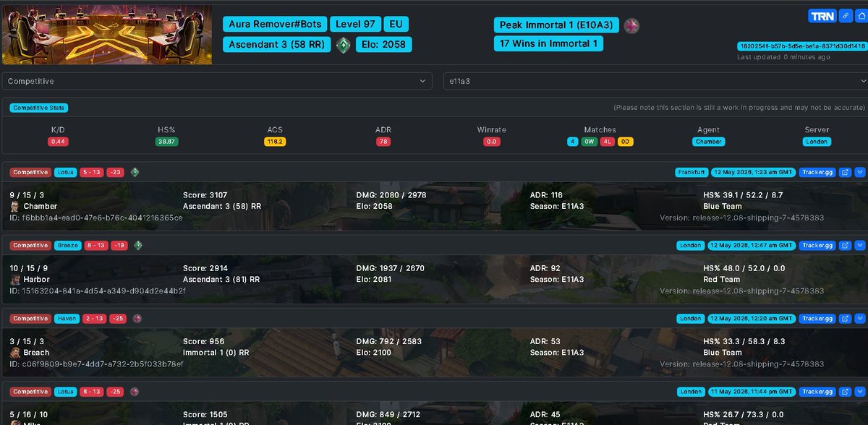Open the Competitive game mode dropdown
This screenshot has width=868, height=425.
tap(217, 82)
